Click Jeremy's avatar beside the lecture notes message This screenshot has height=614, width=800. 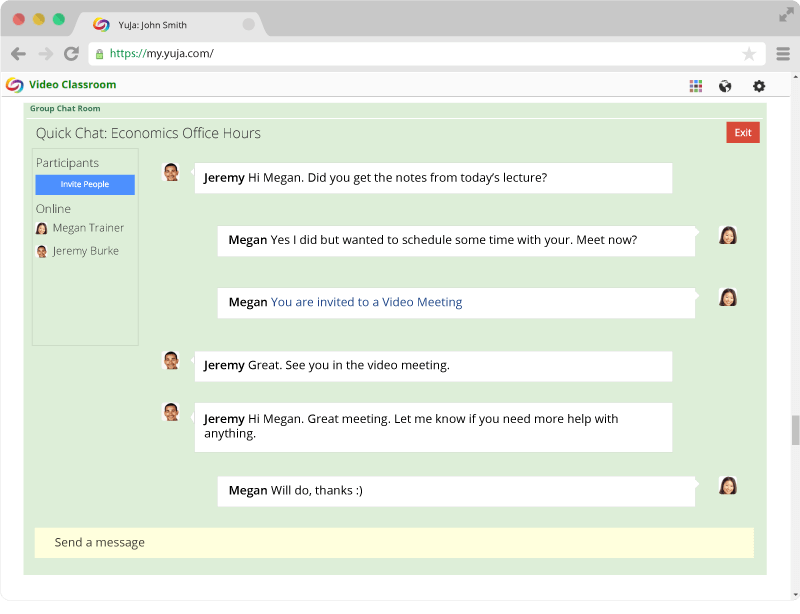tap(171, 173)
